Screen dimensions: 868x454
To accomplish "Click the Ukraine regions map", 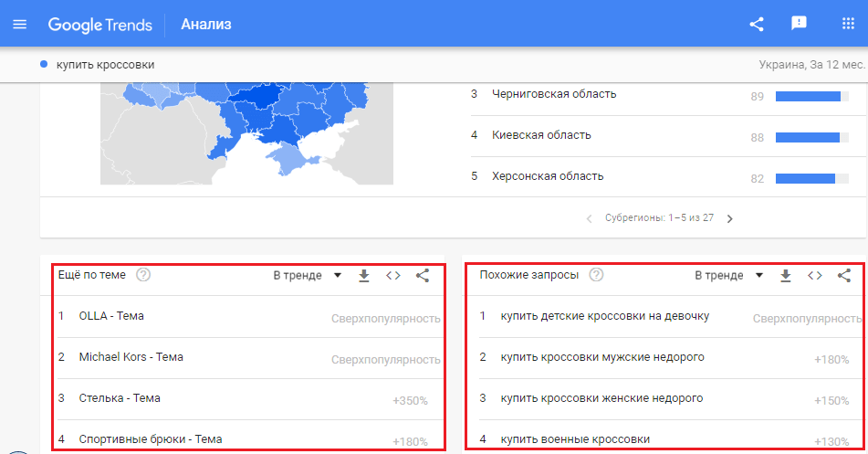I will (247, 133).
